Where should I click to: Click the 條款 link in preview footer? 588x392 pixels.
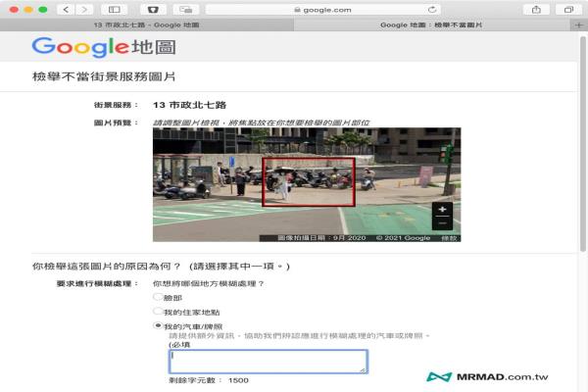pos(449,238)
